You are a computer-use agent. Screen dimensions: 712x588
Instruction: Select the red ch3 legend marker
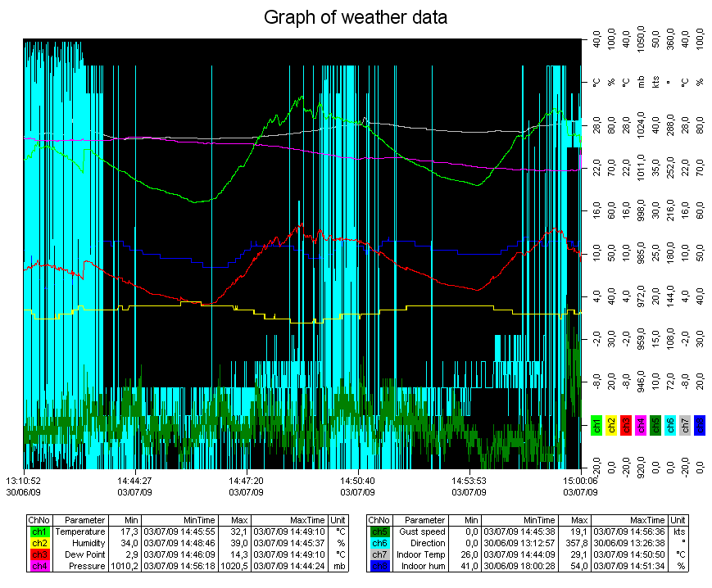tap(625, 425)
